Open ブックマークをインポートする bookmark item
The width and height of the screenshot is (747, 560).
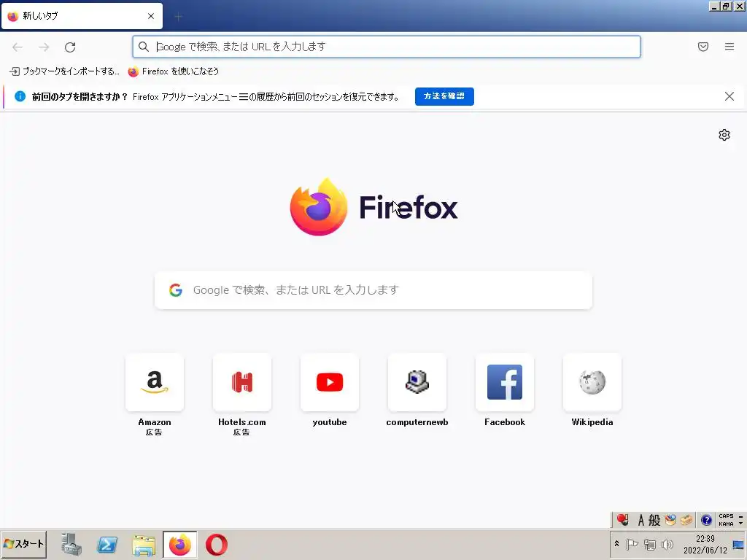click(64, 71)
